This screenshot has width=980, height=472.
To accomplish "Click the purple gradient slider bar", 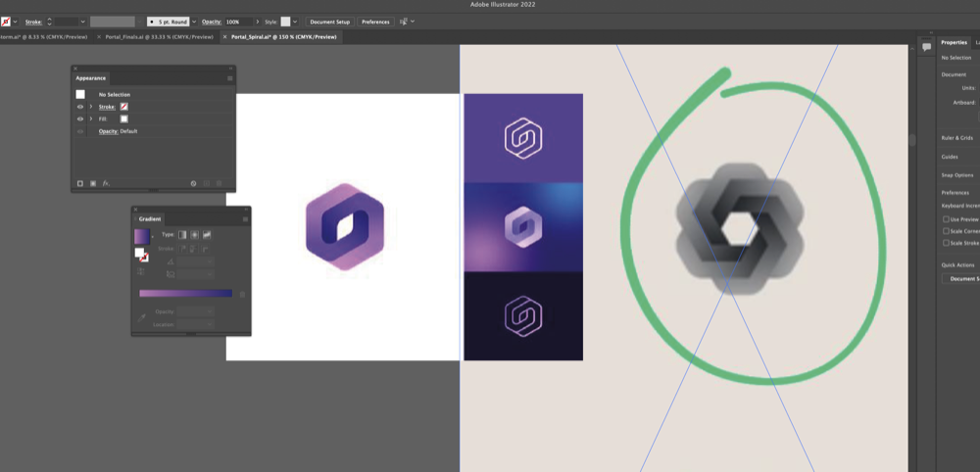I will click(185, 293).
